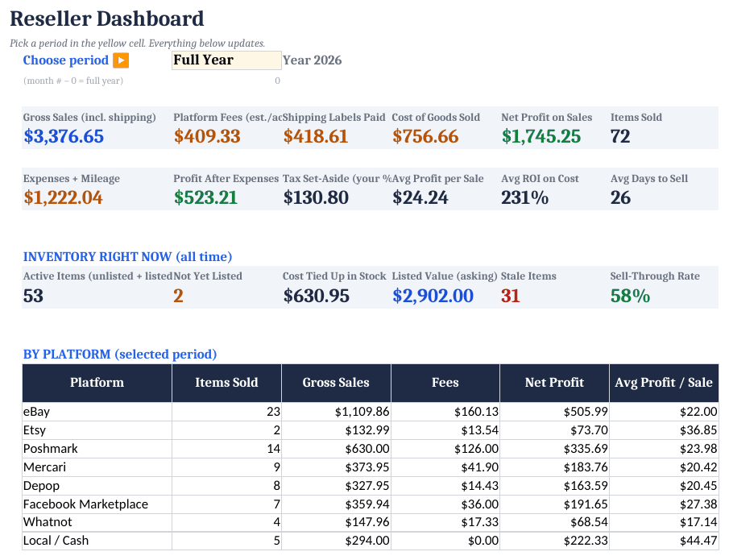Select the Local / Cash platform cell
The image size is (729, 560).
click(x=97, y=541)
